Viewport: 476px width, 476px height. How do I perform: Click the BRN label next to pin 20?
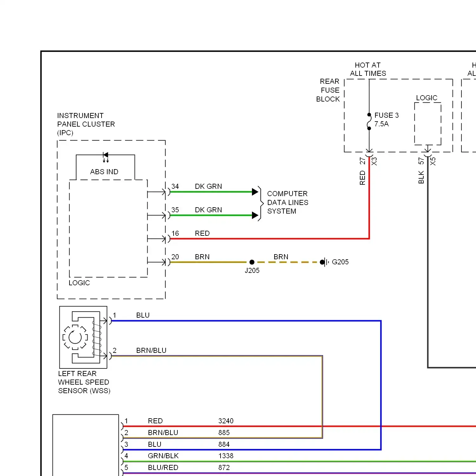coord(202,257)
